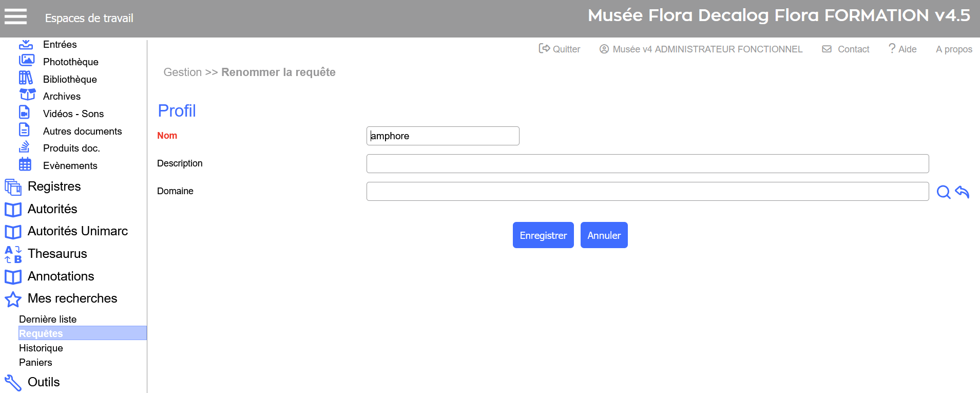Open the Photothèque picture icon
The width and height of the screenshot is (980, 393).
[26, 61]
